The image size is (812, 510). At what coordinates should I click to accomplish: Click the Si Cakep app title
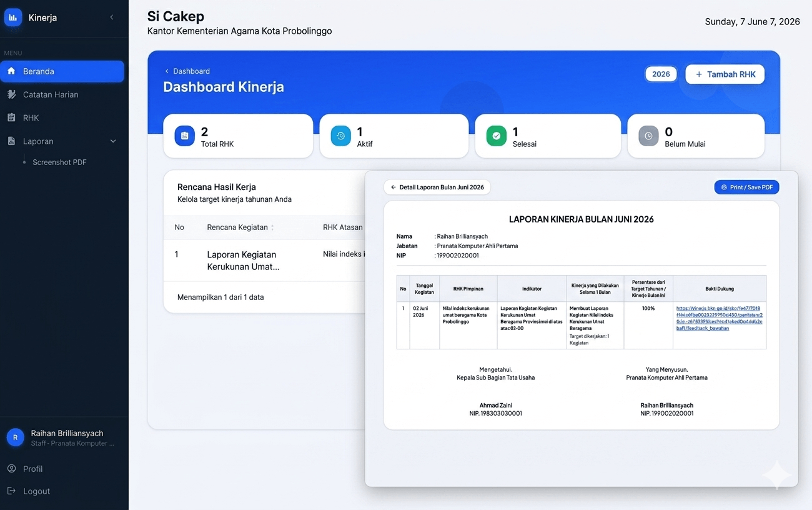coord(176,16)
